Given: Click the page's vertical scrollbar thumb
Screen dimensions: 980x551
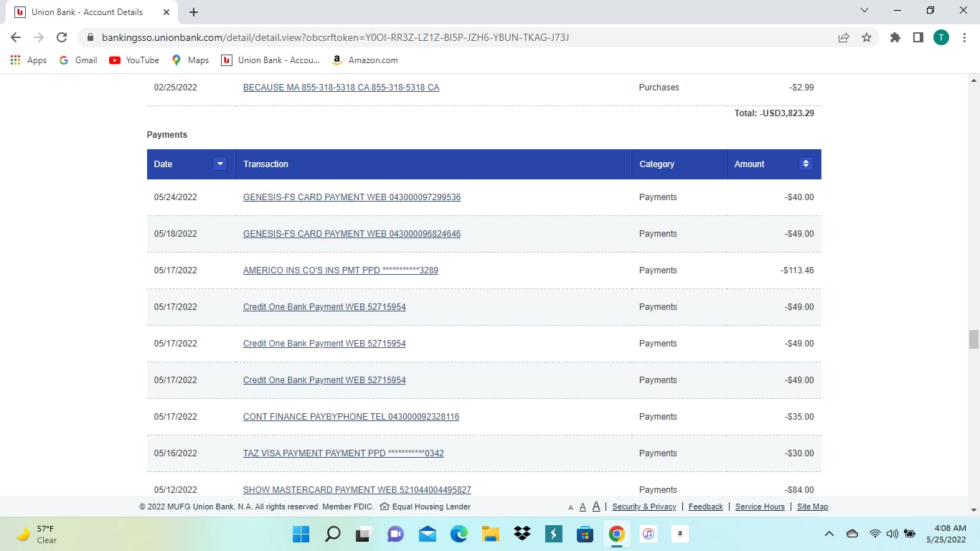Looking at the screenshot, I should (974, 339).
